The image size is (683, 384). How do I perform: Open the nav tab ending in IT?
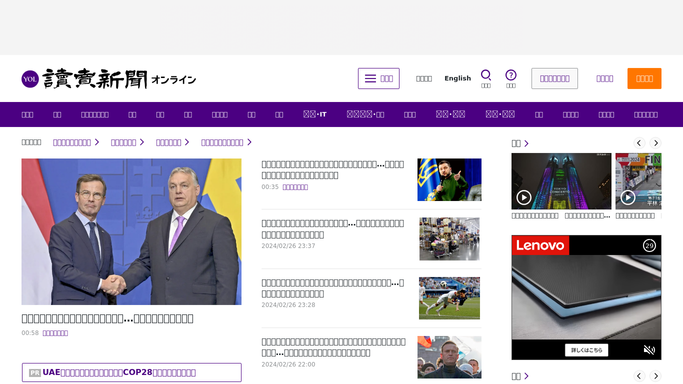pos(315,115)
